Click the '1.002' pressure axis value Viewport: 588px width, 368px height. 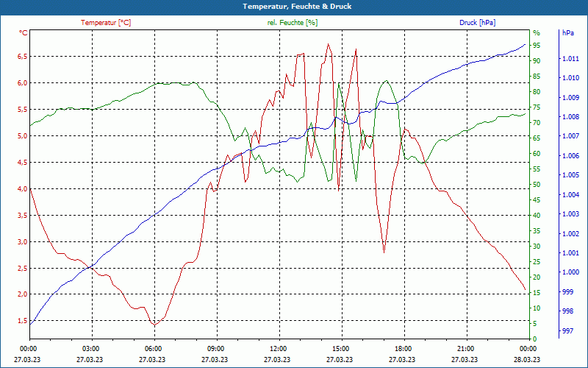570,233
